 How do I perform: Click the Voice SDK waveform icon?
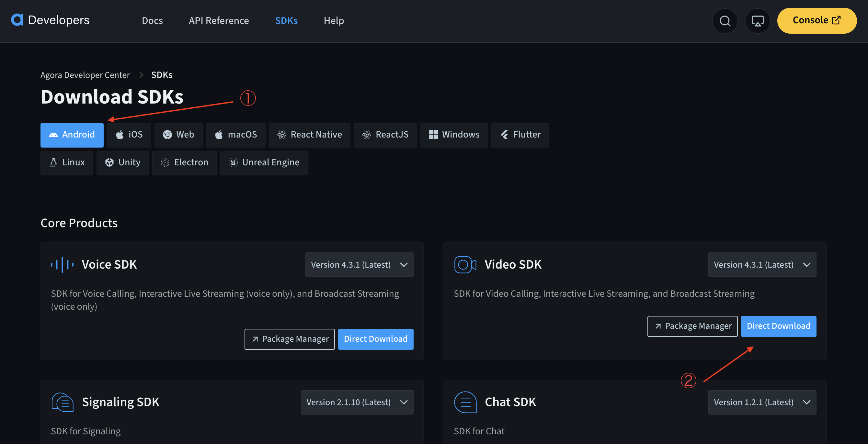tap(62, 265)
